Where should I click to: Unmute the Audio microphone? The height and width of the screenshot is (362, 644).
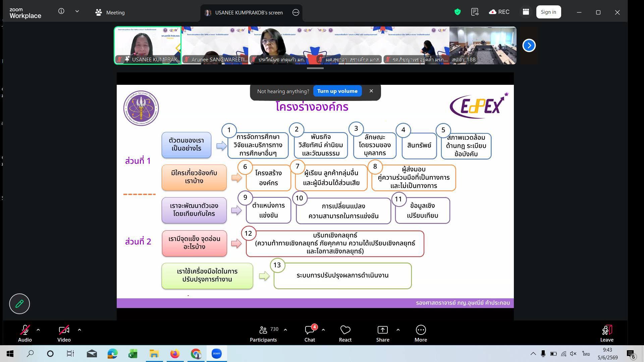(25, 334)
